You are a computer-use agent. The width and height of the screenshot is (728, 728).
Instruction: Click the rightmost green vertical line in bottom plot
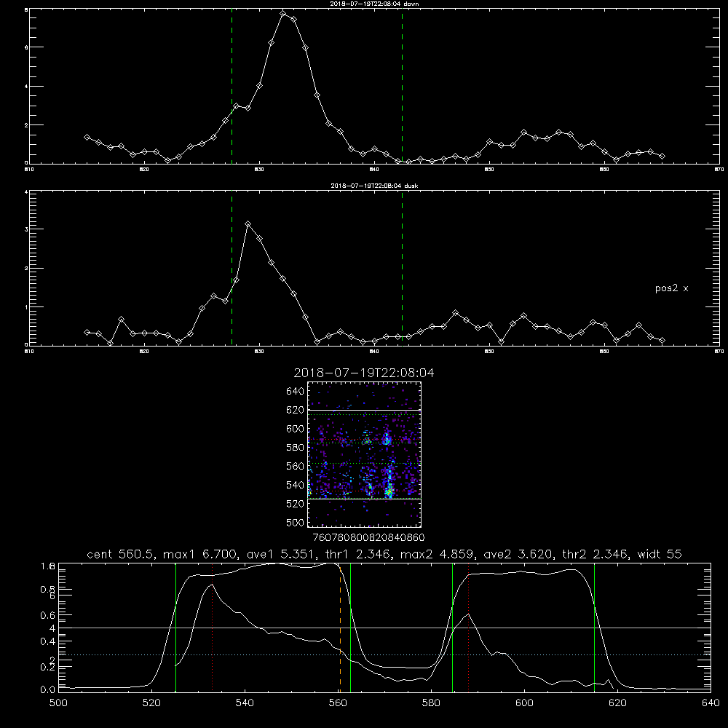point(594,628)
